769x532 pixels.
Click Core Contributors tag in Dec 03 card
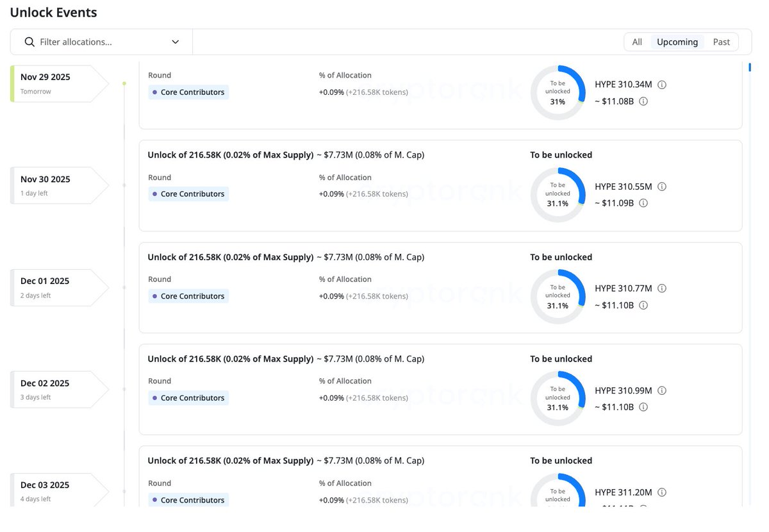click(x=188, y=500)
